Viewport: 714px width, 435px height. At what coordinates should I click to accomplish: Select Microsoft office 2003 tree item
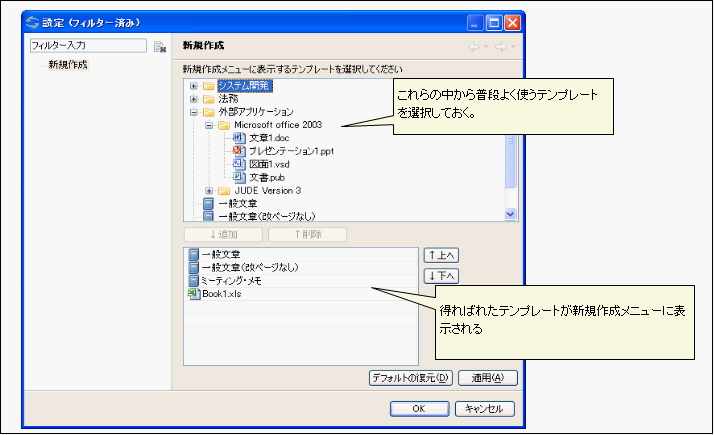point(278,125)
